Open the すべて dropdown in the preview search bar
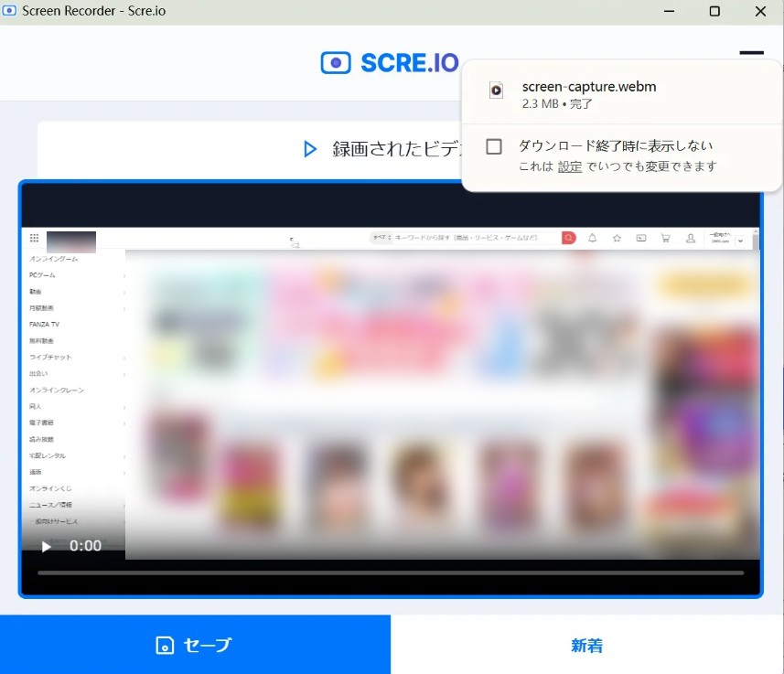This screenshot has width=784, height=674. [381, 238]
